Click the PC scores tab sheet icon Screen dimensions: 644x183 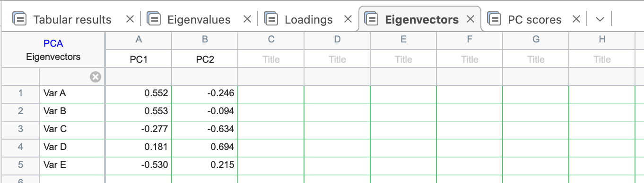click(494, 19)
